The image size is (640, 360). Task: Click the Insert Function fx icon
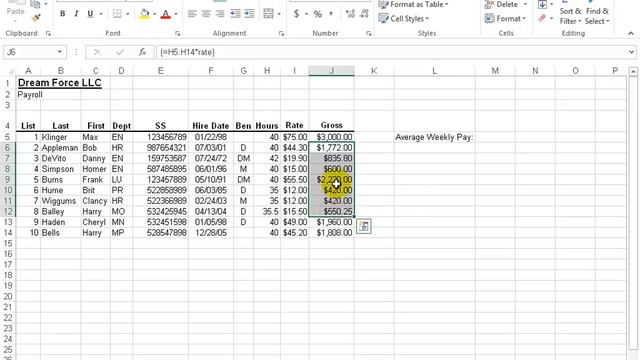142,52
